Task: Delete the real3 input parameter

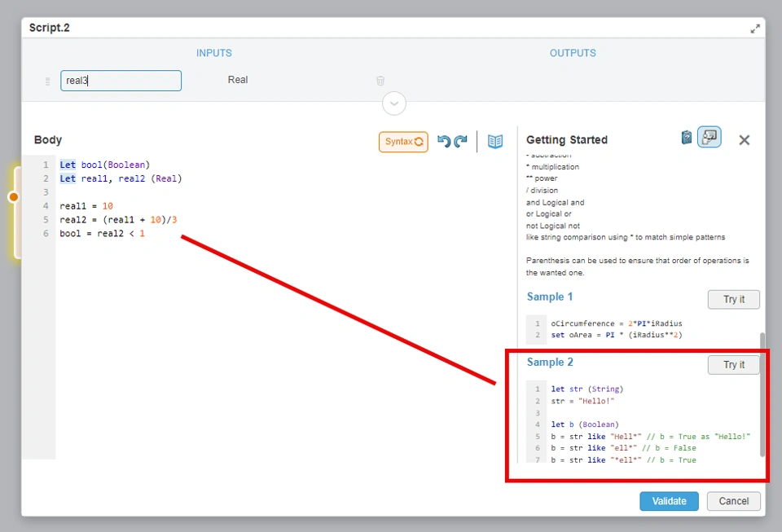Action: [380, 81]
